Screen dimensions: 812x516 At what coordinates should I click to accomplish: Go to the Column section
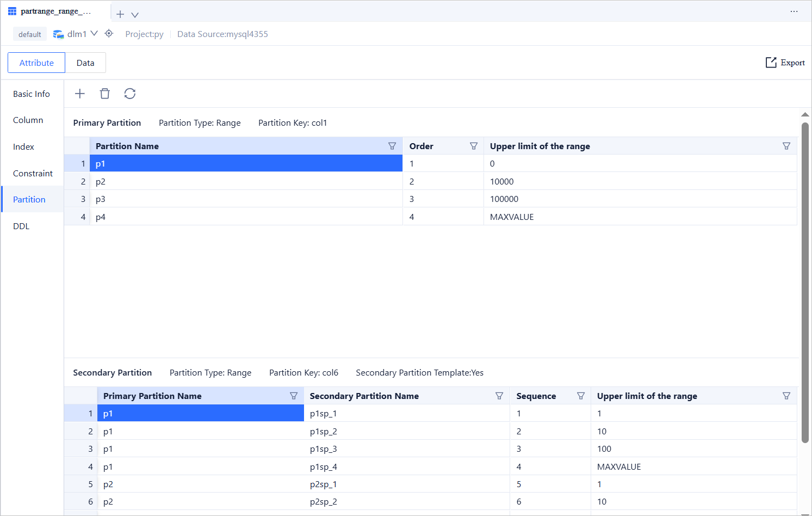click(28, 120)
